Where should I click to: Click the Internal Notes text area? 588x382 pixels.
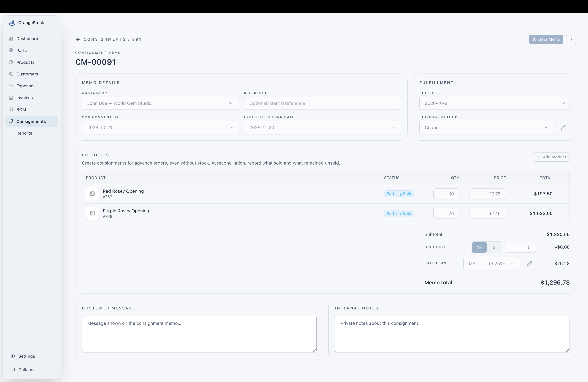click(x=452, y=334)
